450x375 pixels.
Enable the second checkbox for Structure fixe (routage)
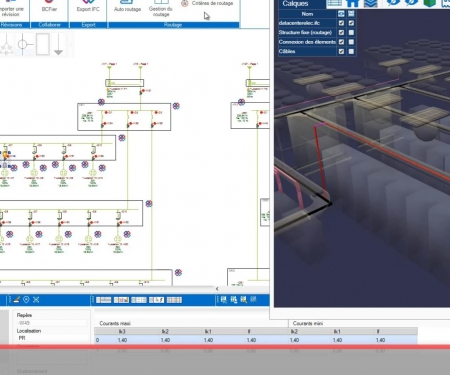[x=351, y=32]
